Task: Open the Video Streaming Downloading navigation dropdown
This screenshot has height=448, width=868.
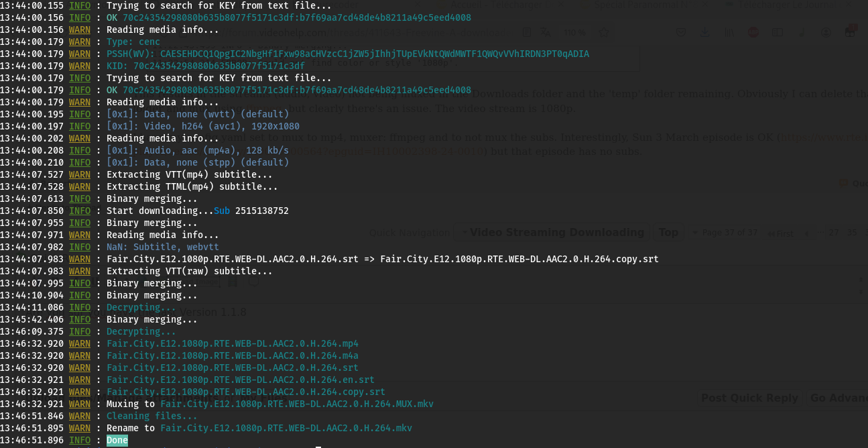Action: point(550,233)
